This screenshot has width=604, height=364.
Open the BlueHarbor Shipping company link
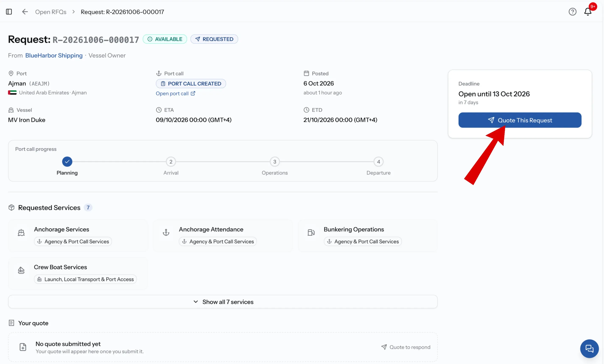click(x=54, y=55)
